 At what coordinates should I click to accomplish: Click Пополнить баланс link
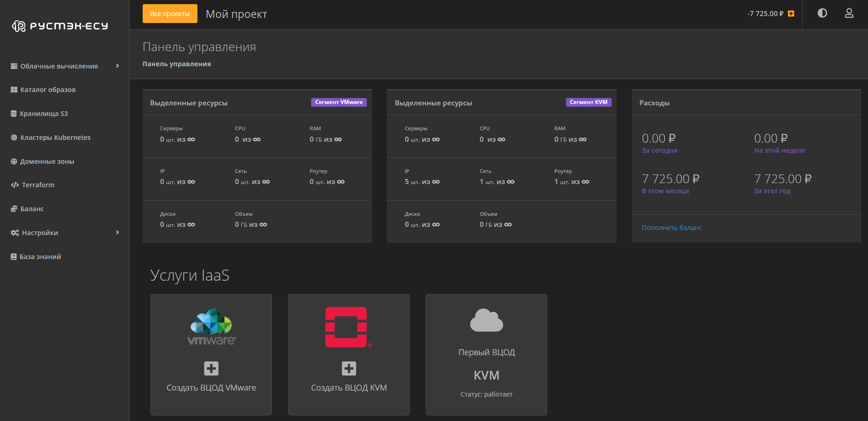[672, 228]
